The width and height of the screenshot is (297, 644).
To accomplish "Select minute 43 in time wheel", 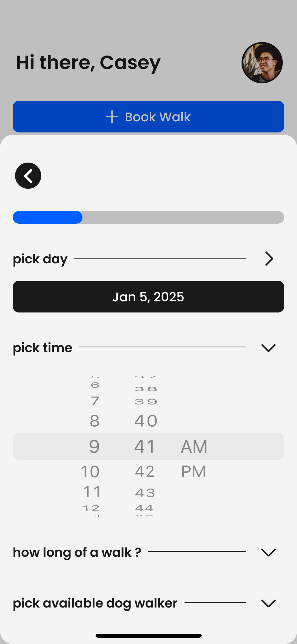I will (x=145, y=493).
